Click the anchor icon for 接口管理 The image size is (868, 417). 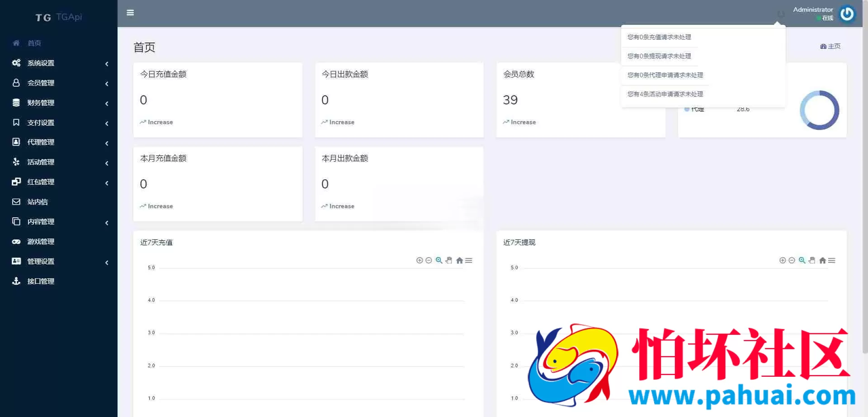[16, 281]
